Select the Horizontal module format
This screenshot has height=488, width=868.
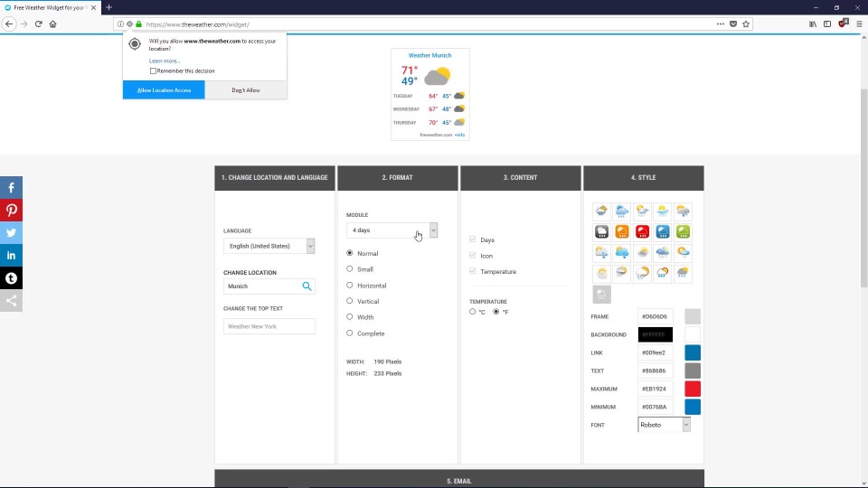[x=349, y=285]
